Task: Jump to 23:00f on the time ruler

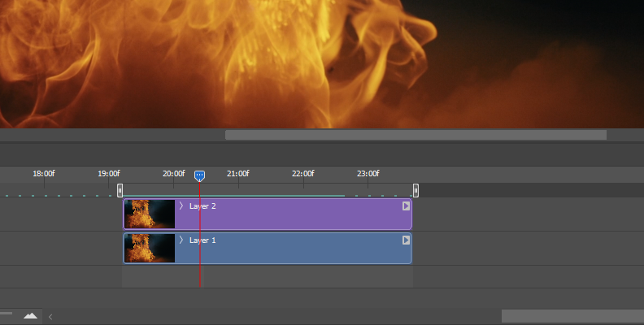Action: 368,174
